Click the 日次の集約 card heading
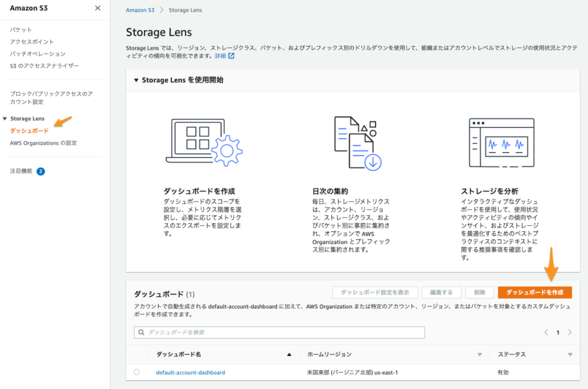This screenshot has width=588, height=389. click(x=330, y=191)
